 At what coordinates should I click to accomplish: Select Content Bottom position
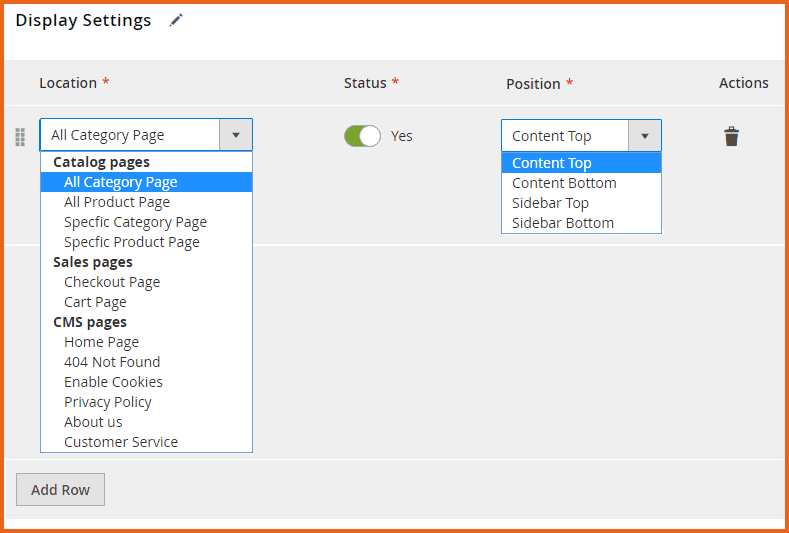(x=564, y=183)
